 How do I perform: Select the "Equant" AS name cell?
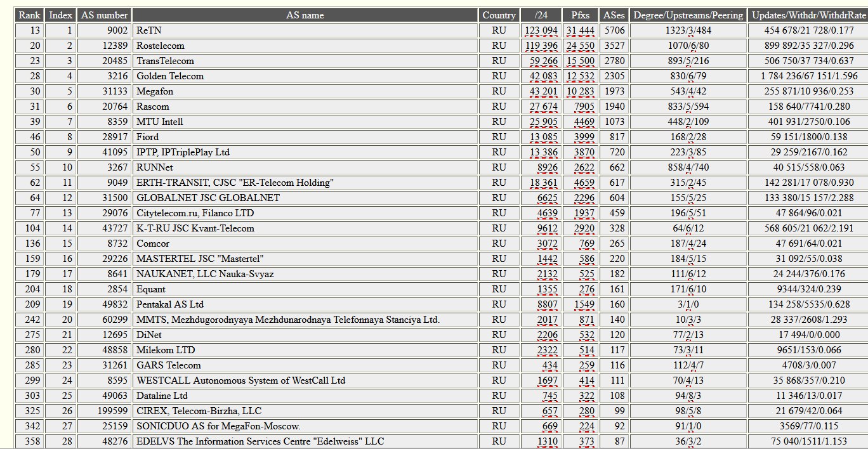tap(305, 289)
